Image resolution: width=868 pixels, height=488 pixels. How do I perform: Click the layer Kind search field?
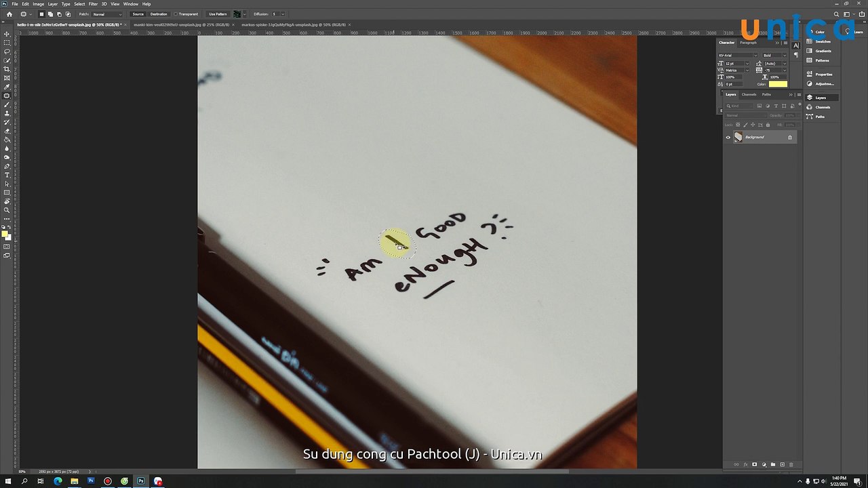(739, 106)
